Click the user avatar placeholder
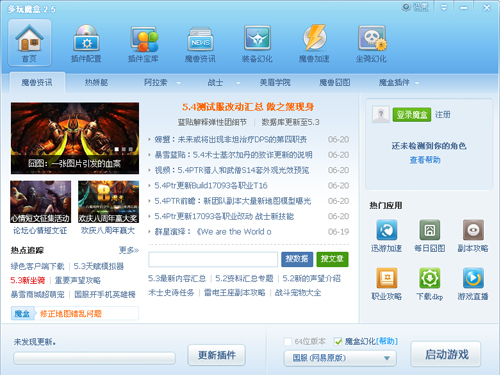The image size is (500, 375). point(380,115)
